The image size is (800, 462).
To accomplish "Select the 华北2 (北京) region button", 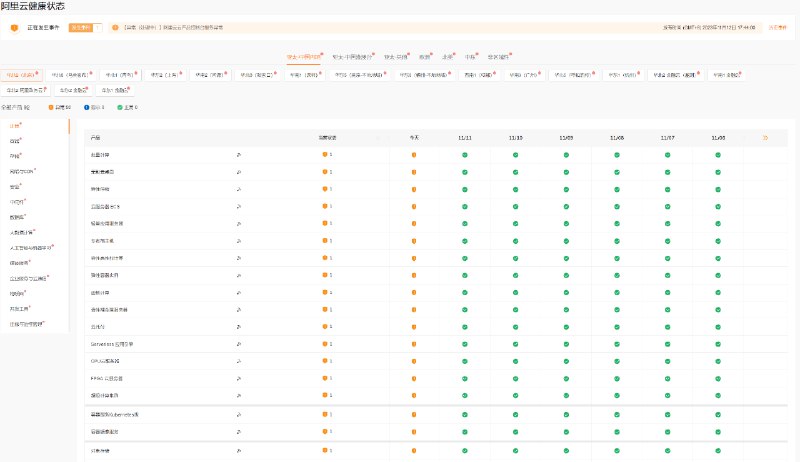I will tap(21, 75).
